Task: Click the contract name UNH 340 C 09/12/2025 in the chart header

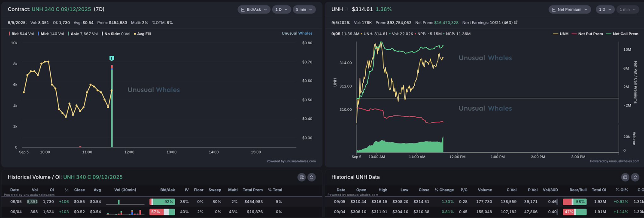Action: coord(61,9)
